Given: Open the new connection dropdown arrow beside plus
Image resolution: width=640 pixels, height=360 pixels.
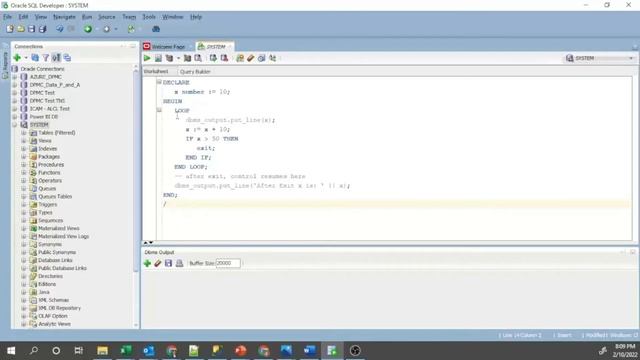Looking at the screenshot, I should click(26, 58).
